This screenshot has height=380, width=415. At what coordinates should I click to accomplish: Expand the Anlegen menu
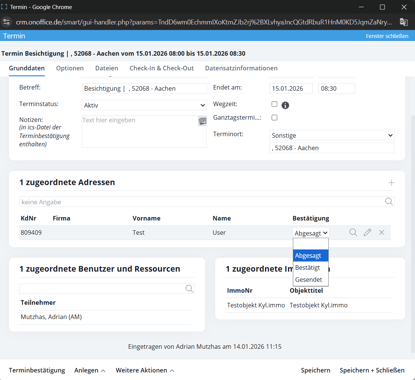click(90, 370)
